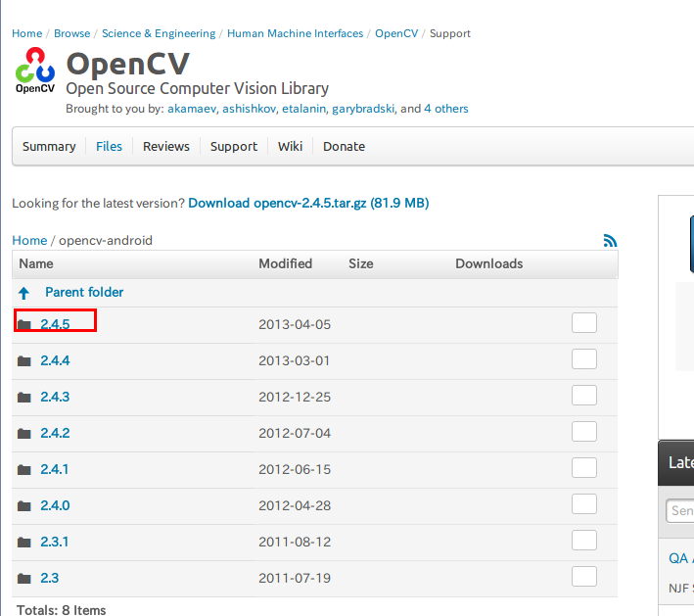Image resolution: width=694 pixels, height=616 pixels.
Task: Tick the box in the 2.4.1 row
Action: tap(583, 468)
